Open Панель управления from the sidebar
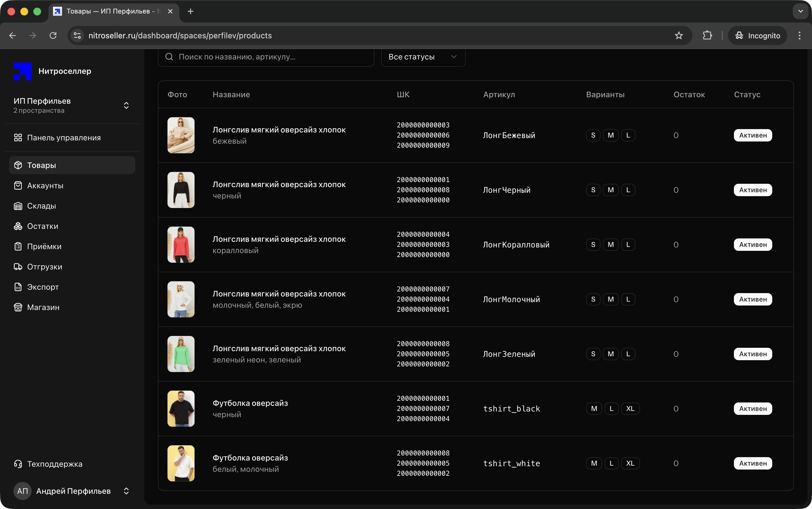Screen dimensions: 812x509 (x=64, y=138)
